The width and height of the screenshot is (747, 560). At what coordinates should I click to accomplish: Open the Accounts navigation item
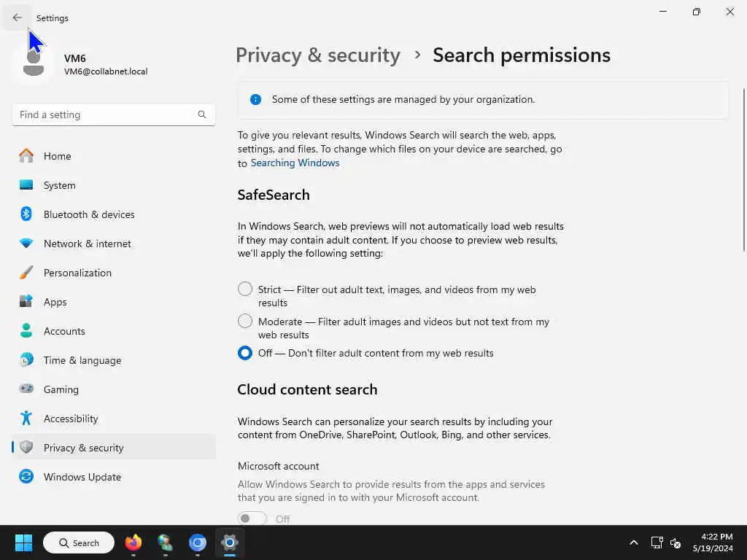coord(64,331)
